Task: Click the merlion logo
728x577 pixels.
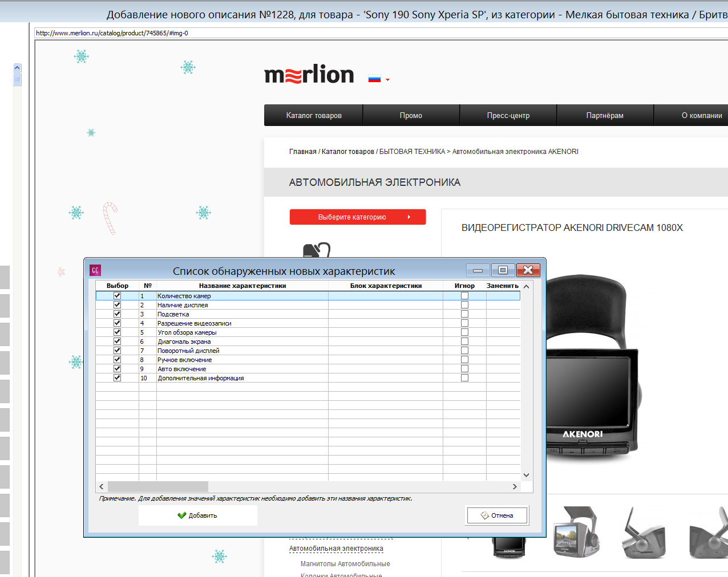Action: 309,75
